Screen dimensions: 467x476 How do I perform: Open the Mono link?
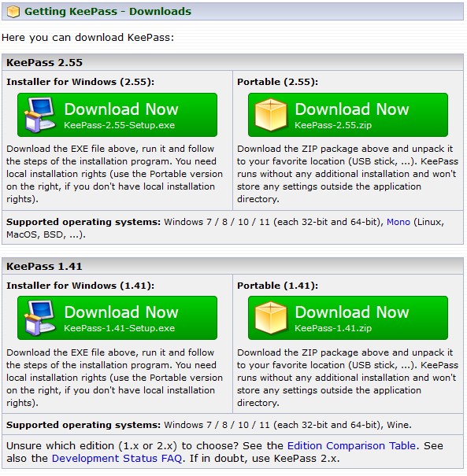398,222
